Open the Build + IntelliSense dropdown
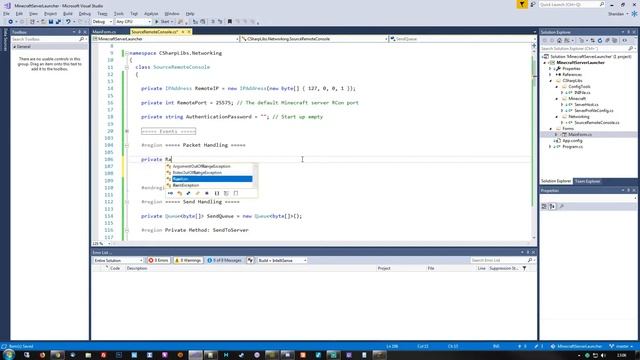 pos(282,260)
